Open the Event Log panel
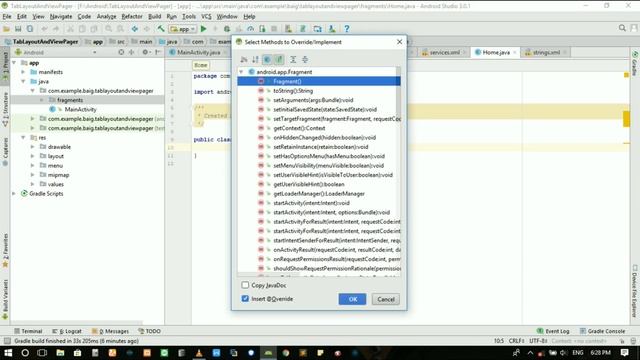Screen dimensions: 640x360 tap(553, 331)
